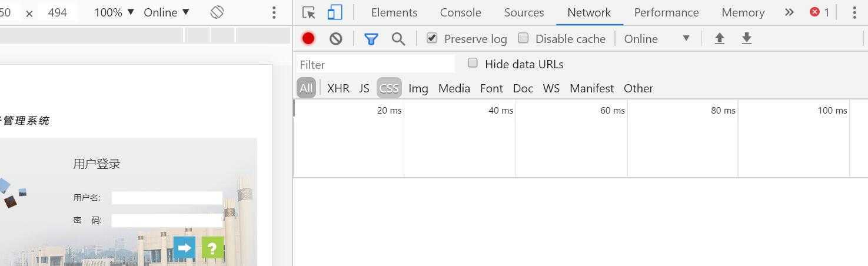Toggle the filter funnel icon
This screenshot has width=868, height=266.
(x=371, y=39)
